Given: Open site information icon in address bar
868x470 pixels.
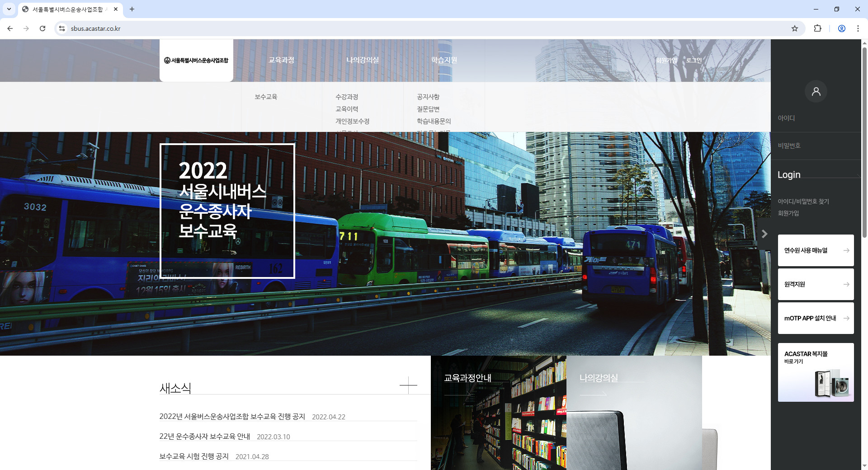Looking at the screenshot, I should pos(62,28).
